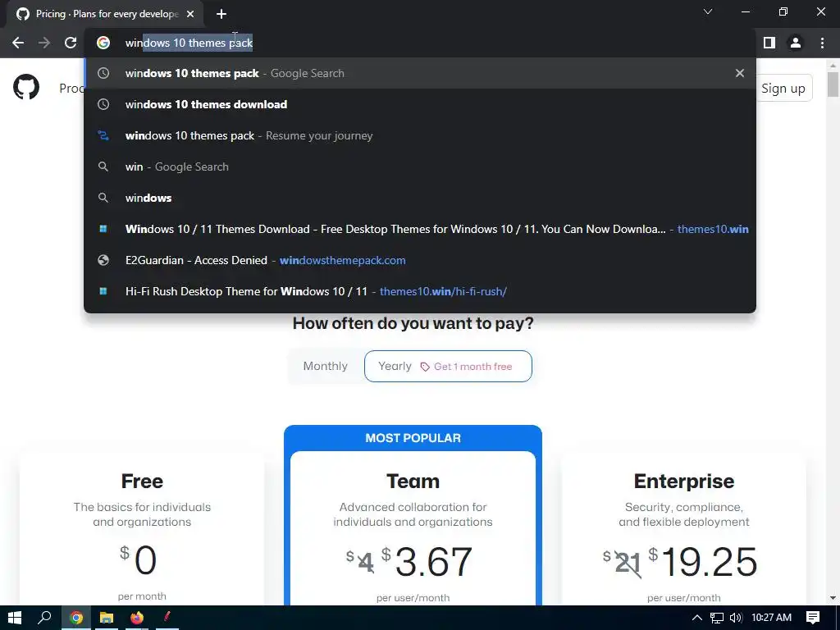Click the journey icon beside 'Resume your journey'
Image resolution: width=840 pixels, height=630 pixels.
click(x=103, y=135)
